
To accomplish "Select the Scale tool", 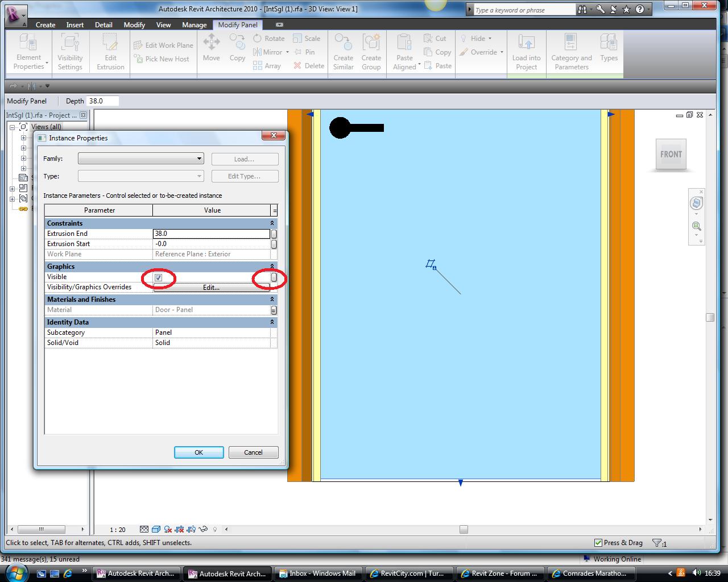I will click(x=307, y=39).
